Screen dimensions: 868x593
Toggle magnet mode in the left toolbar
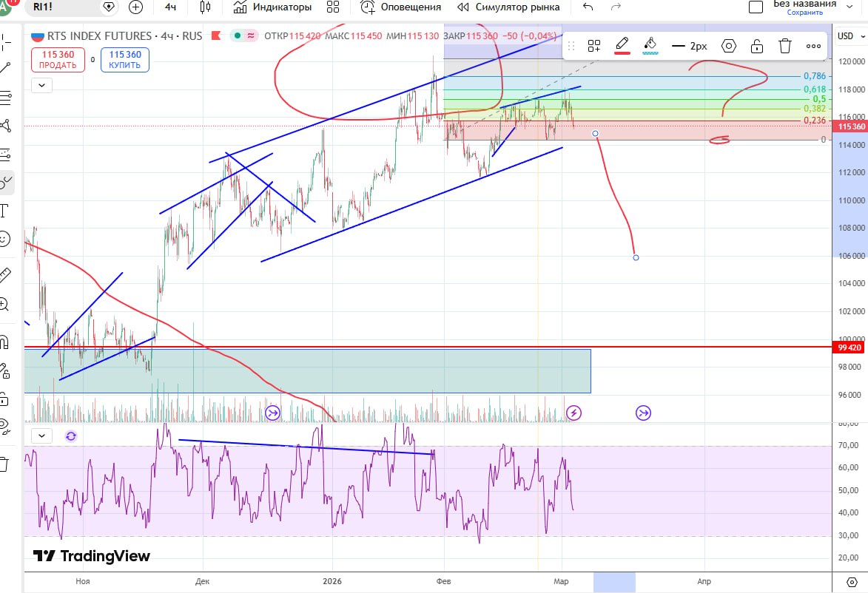(4, 342)
